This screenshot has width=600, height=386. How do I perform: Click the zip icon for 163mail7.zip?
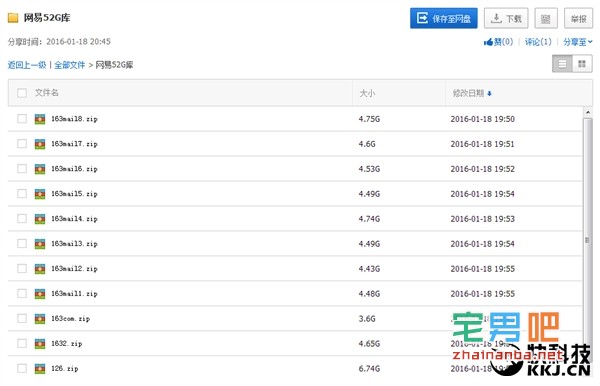(40, 144)
